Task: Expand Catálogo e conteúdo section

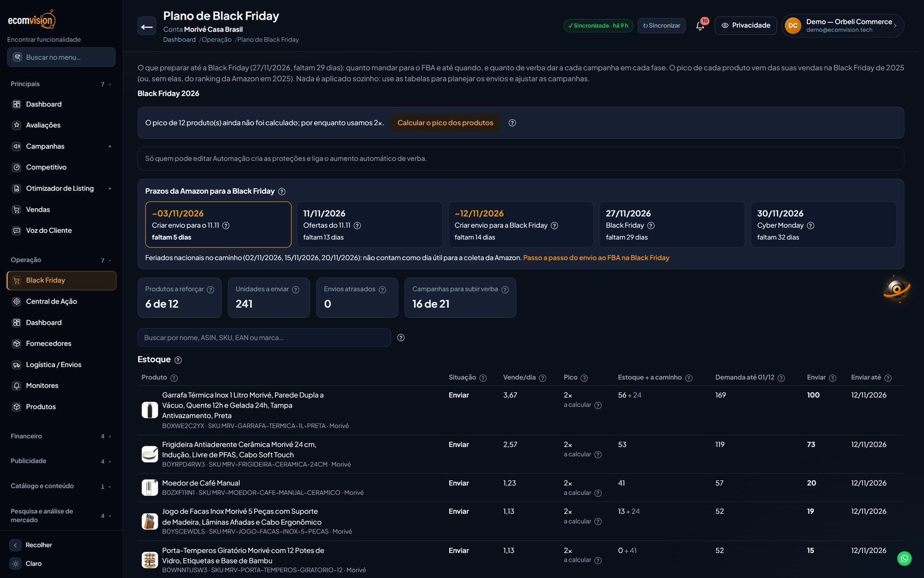Action: (61, 486)
